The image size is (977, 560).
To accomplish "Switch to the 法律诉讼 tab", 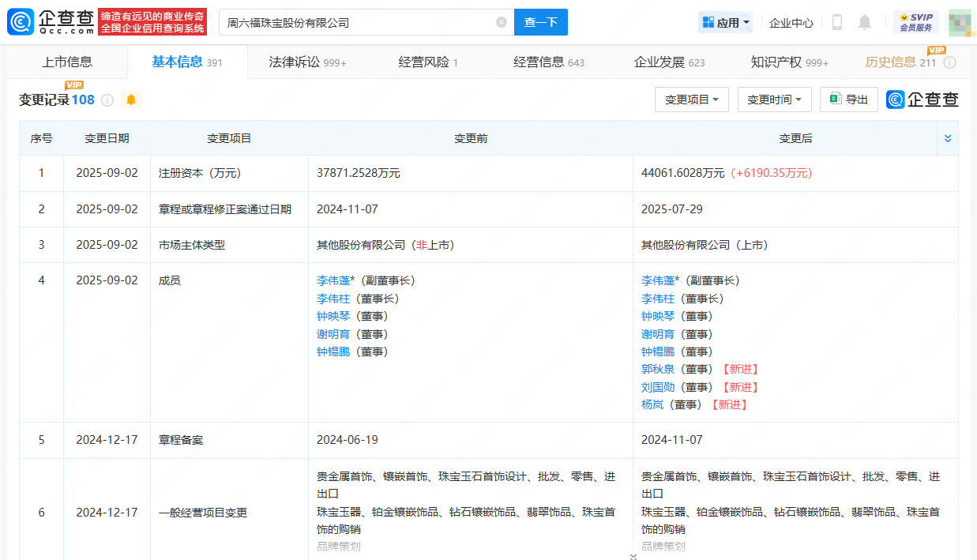I will tap(307, 62).
